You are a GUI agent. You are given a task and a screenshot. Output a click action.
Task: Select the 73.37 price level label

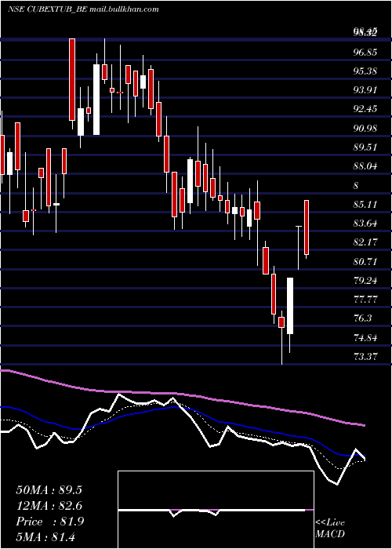coord(365,357)
